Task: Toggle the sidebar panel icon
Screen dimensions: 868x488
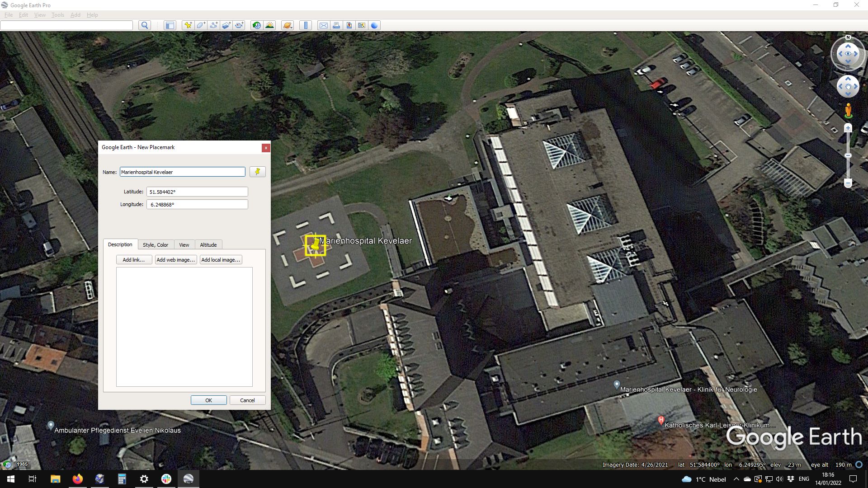Action: 170,25
